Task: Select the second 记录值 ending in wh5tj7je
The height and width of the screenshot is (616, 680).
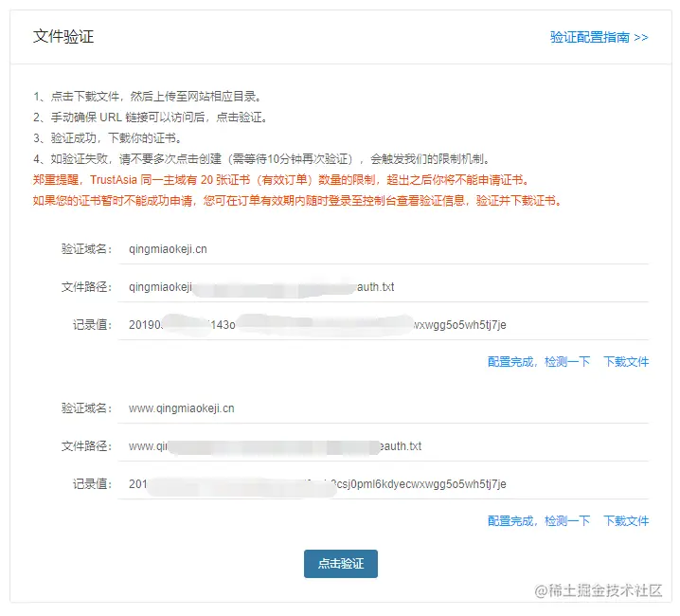Action: point(317,484)
